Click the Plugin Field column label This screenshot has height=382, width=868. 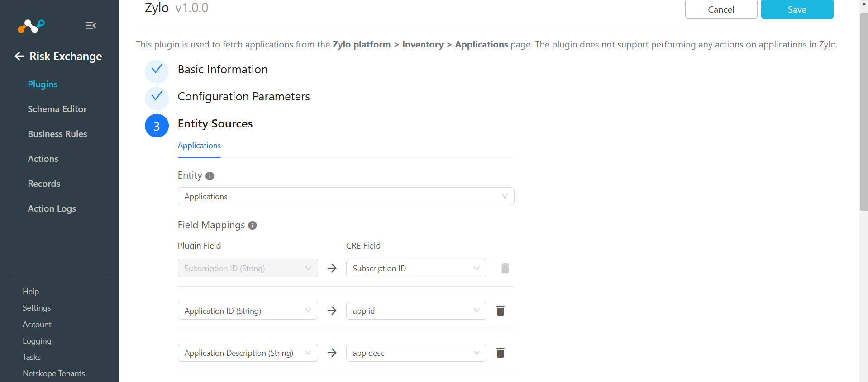[x=199, y=245]
